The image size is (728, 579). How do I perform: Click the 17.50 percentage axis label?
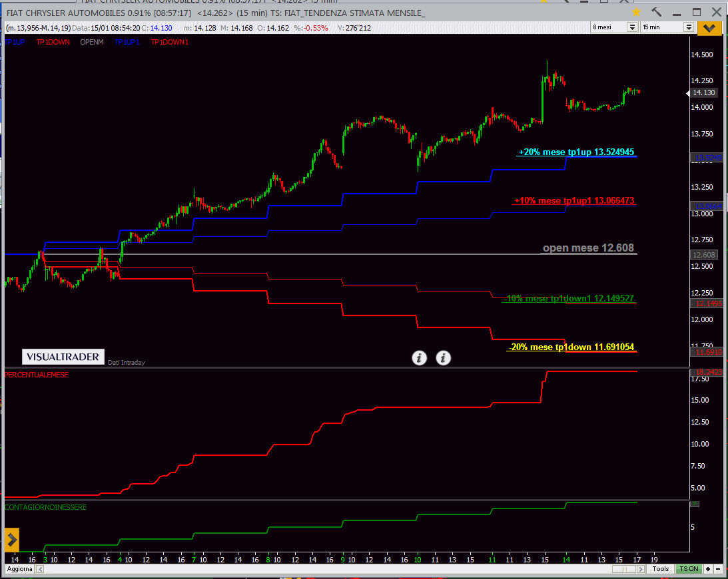click(x=700, y=379)
